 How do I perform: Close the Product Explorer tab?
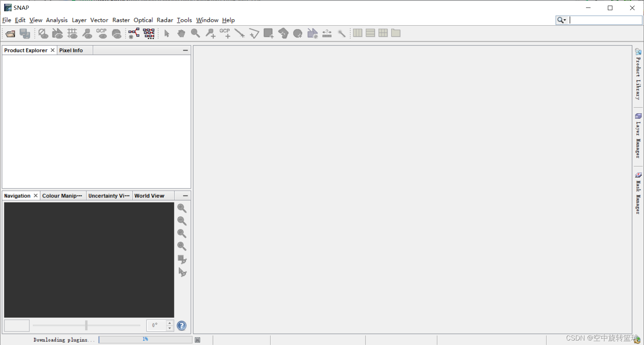coord(53,50)
